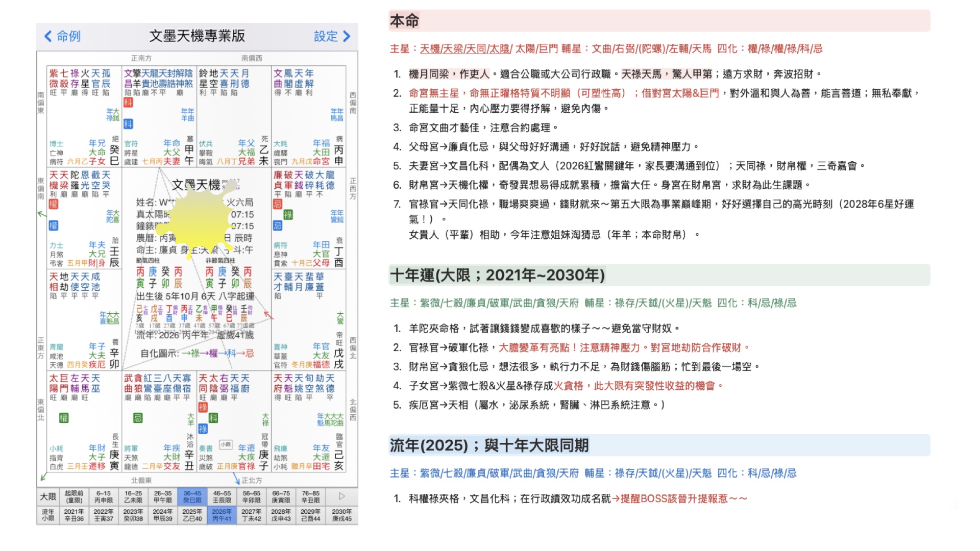Screen dimensions: 980x551
Task: Click the 小限 box in 庚子 palace
Action: point(226,444)
